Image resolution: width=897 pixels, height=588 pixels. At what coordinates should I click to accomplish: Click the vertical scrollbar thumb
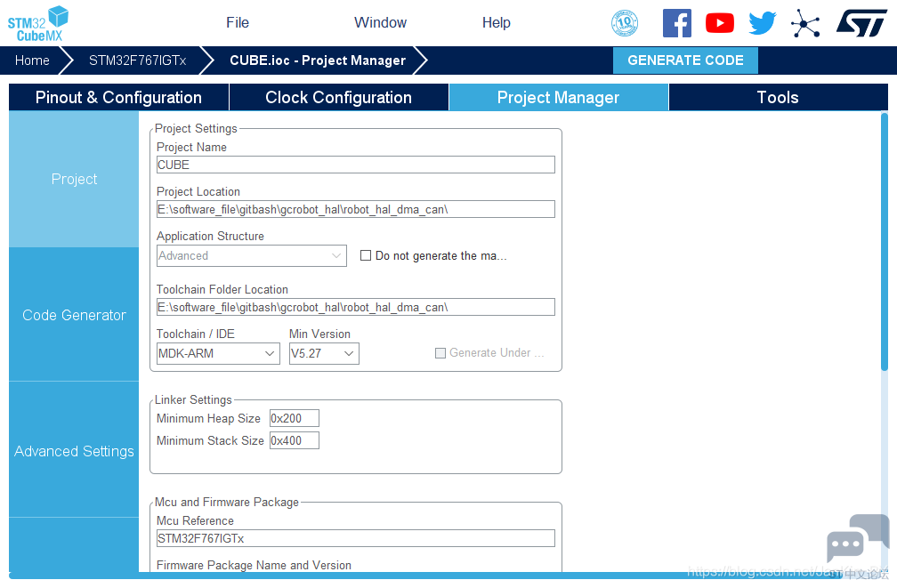coord(885,241)
